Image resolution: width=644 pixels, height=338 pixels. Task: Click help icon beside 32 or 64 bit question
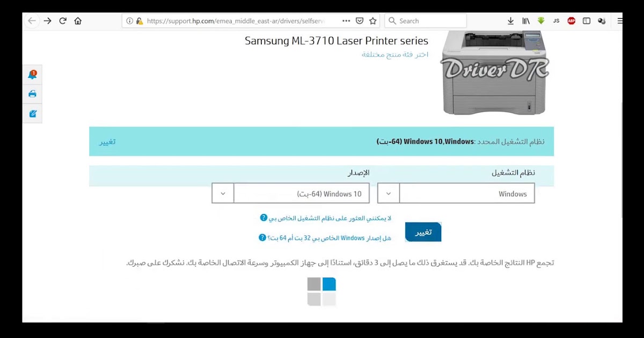(262, 237)
